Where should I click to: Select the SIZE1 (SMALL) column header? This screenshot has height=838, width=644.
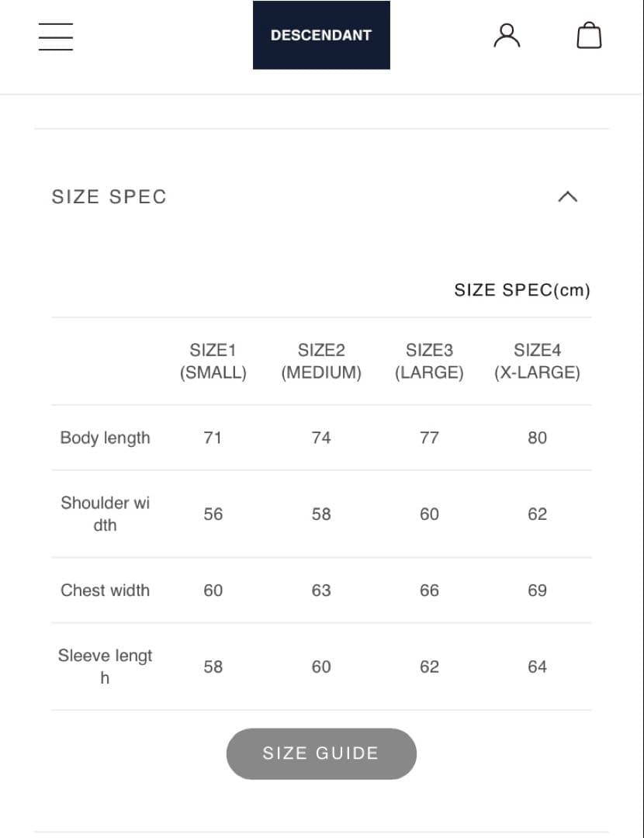213,362
